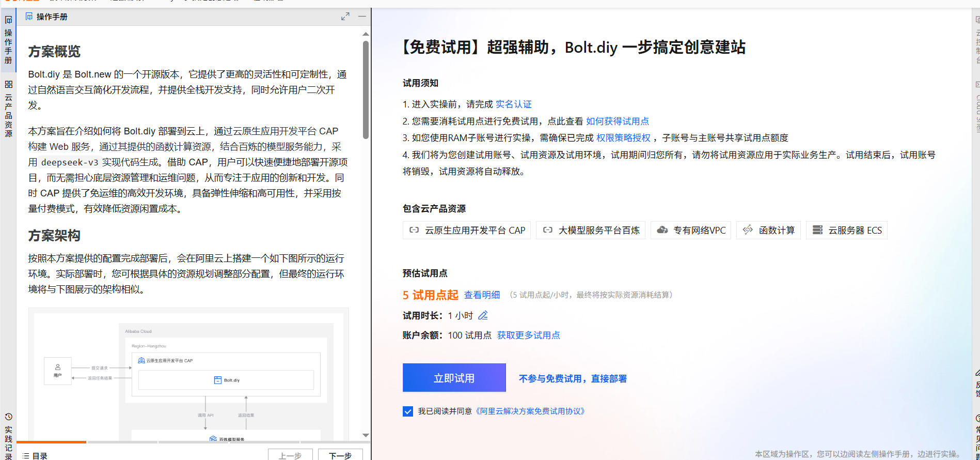Select the 大模型服务平台百炼 resource tag

pos(591,231)
